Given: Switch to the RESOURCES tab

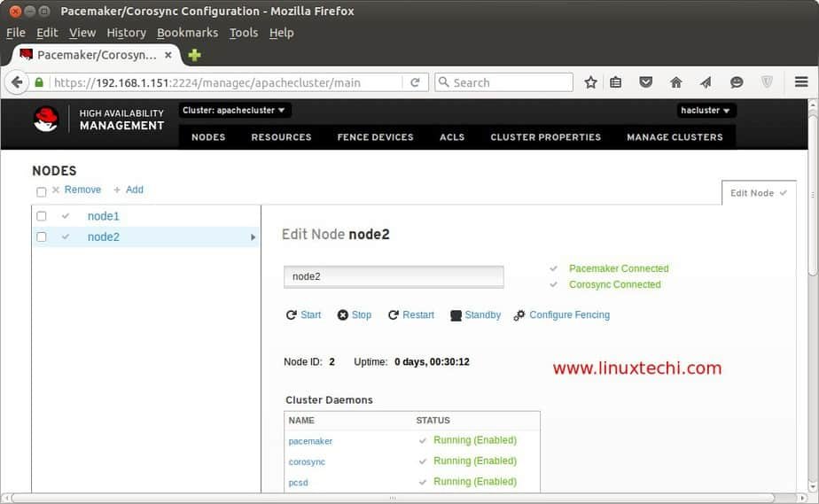Looking at the screenshot, I should [x=282, y=137].
